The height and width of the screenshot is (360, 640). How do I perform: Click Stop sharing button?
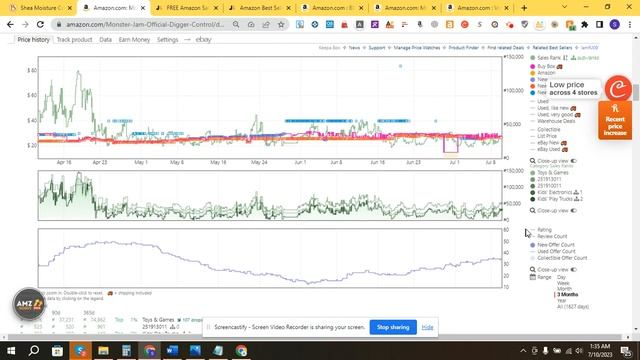[393, 327]
